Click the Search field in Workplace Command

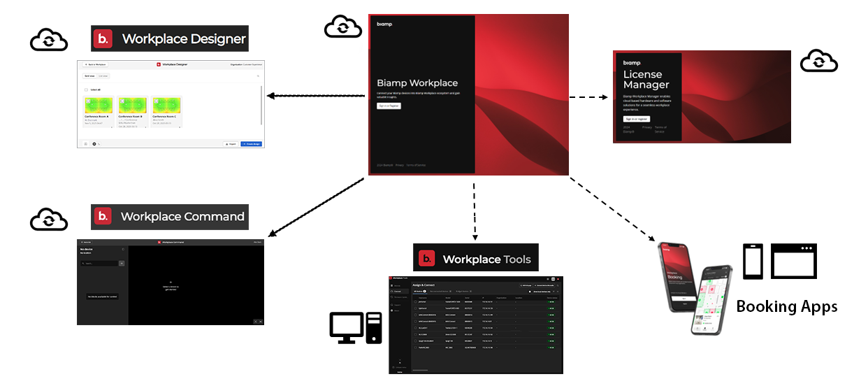pyautogui.click(x=99, y=264)
